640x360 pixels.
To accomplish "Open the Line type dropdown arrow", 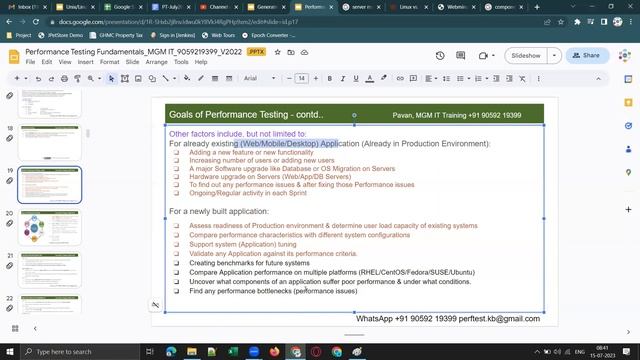I will pos(174,78).
